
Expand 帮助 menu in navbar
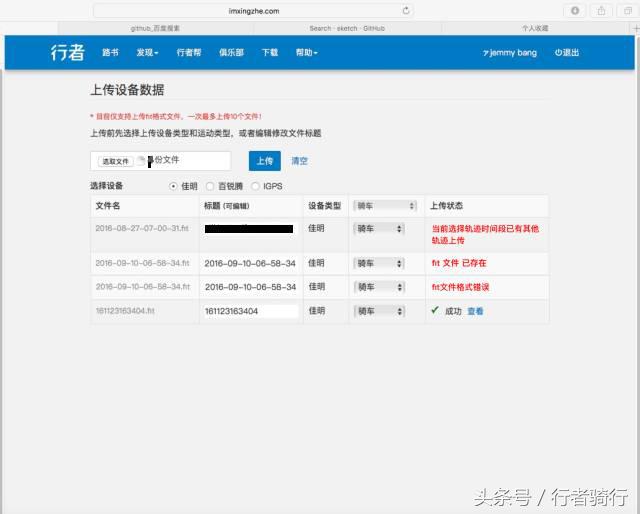(307, 53)
